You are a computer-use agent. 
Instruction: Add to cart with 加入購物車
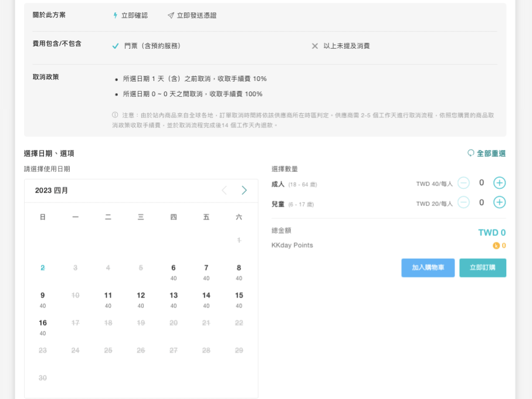click(x=428, y=268)
